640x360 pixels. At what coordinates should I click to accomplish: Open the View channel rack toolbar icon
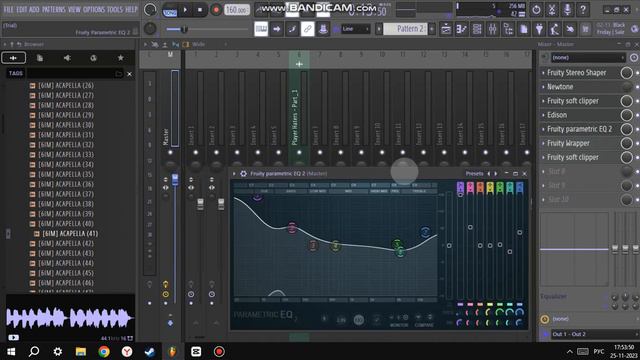click(x=477, y=29)
